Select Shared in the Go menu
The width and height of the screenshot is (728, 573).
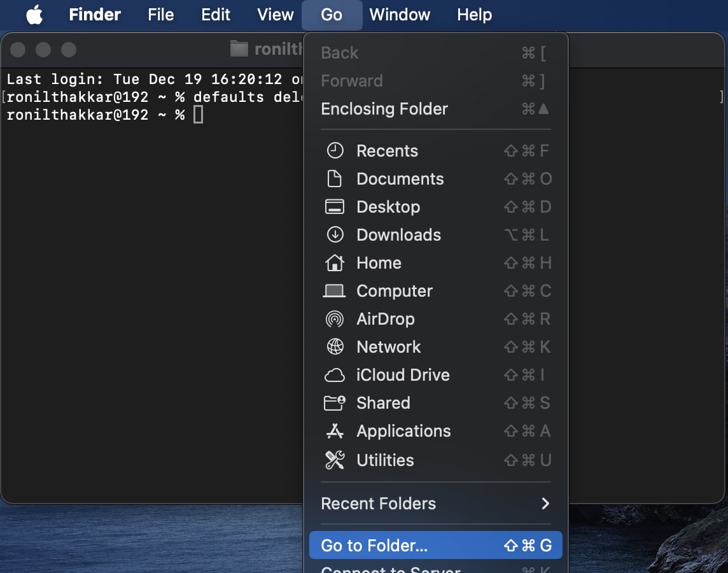[x=435, y=402]
